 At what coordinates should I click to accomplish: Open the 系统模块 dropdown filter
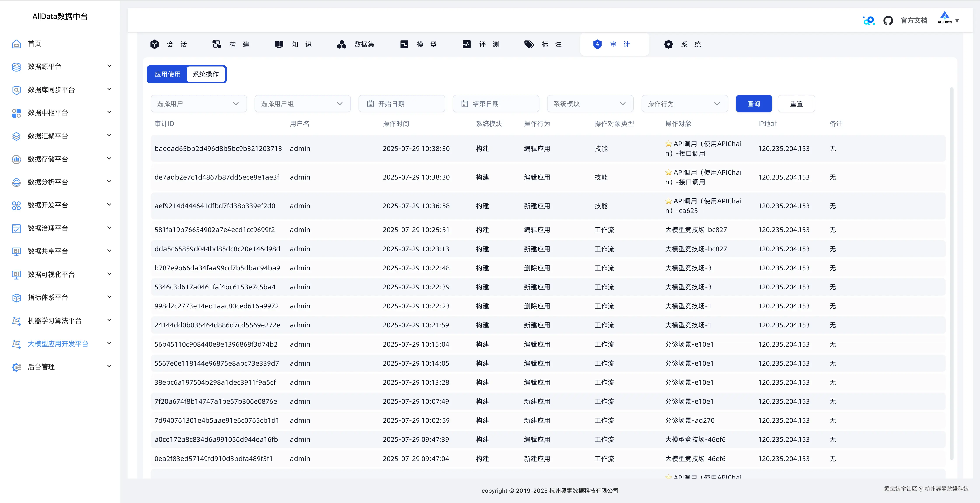click(590, 103)
